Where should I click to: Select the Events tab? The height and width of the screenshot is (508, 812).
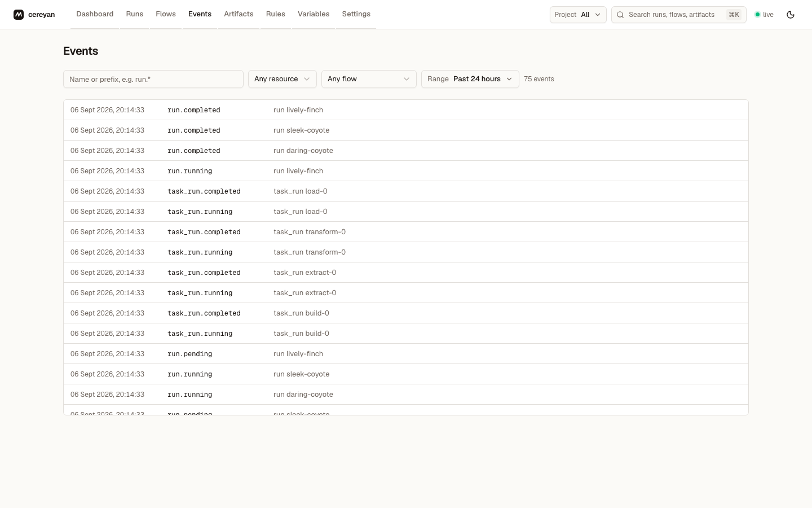pos(200,14)
